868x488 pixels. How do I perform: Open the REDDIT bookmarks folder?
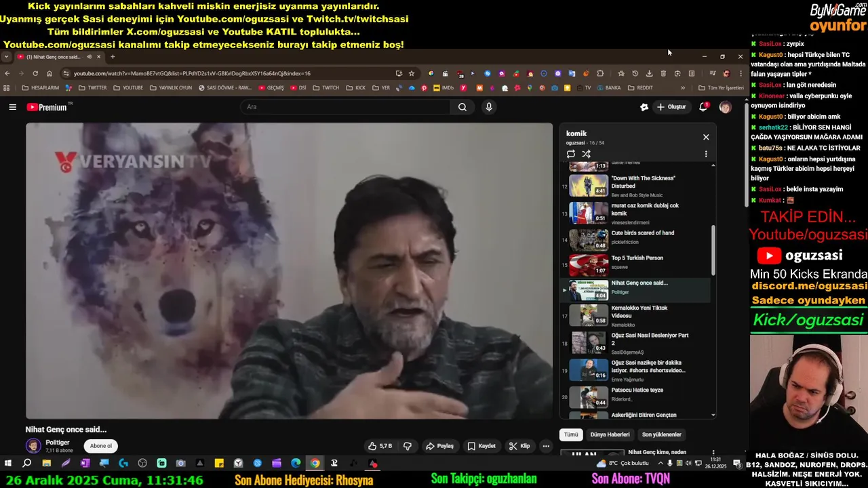640,87
